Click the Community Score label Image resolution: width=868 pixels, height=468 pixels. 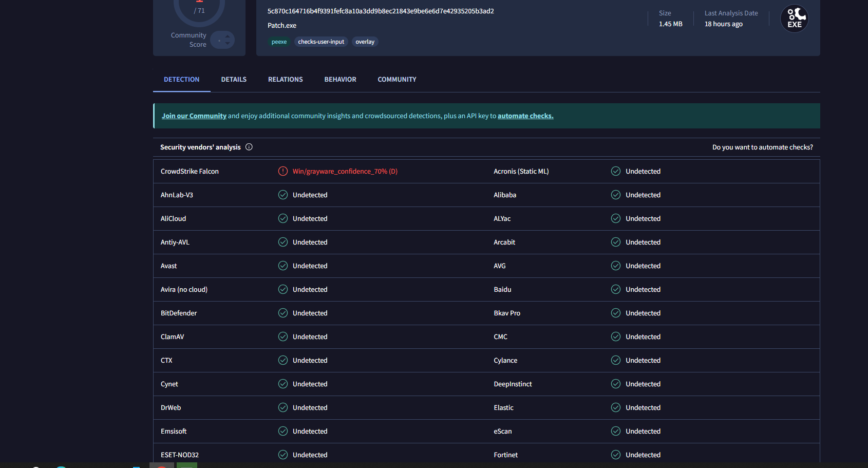188,40
